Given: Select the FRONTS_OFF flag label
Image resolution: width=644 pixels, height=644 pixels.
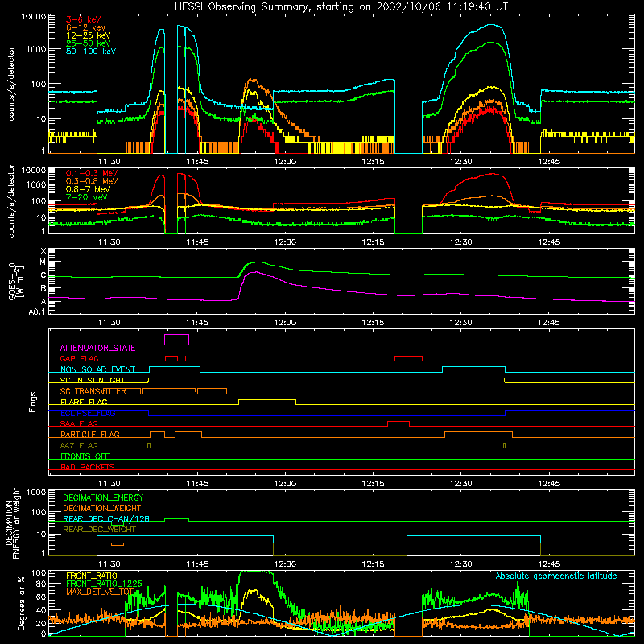Looking at the screenshot, I should 85,456.
